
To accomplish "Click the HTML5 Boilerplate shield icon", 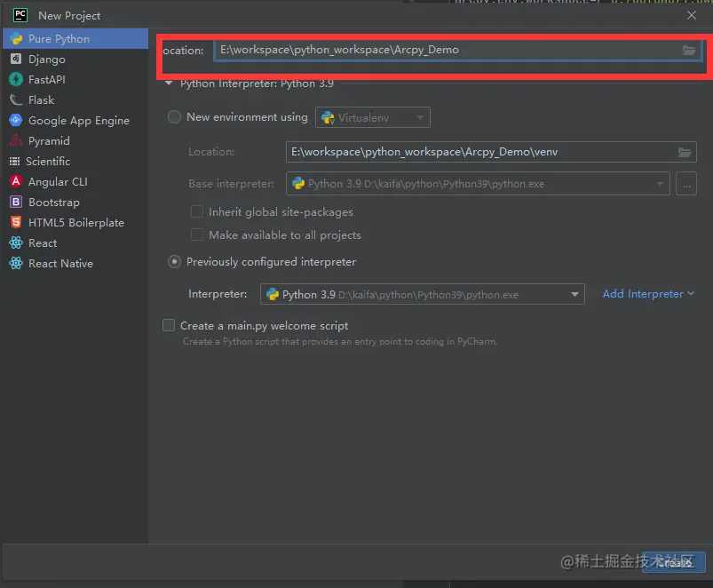I will [x=16, y=222].
